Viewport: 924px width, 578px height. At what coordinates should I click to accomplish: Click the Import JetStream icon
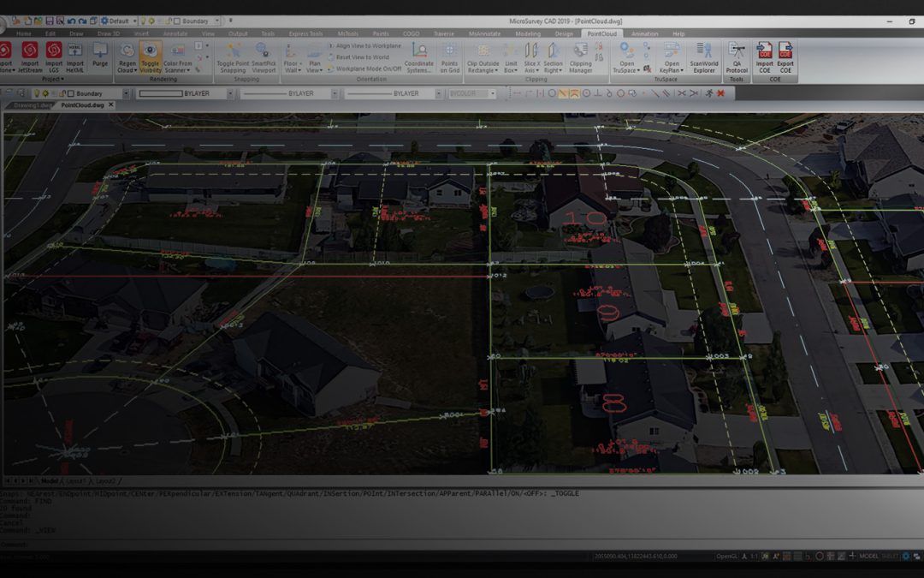pyautogui.click(x=30, y=55)
